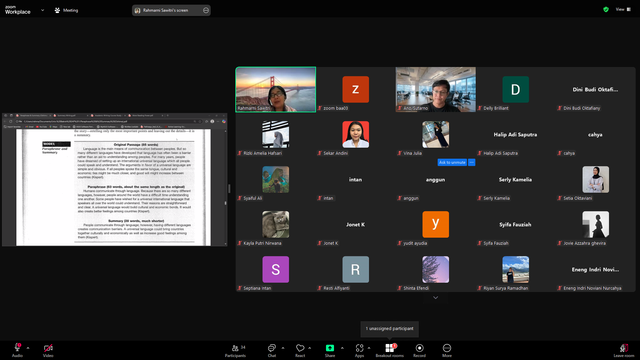Open the React emoji menu
Image resolution: width=640 pixels, height=360 pixels.
300,350
